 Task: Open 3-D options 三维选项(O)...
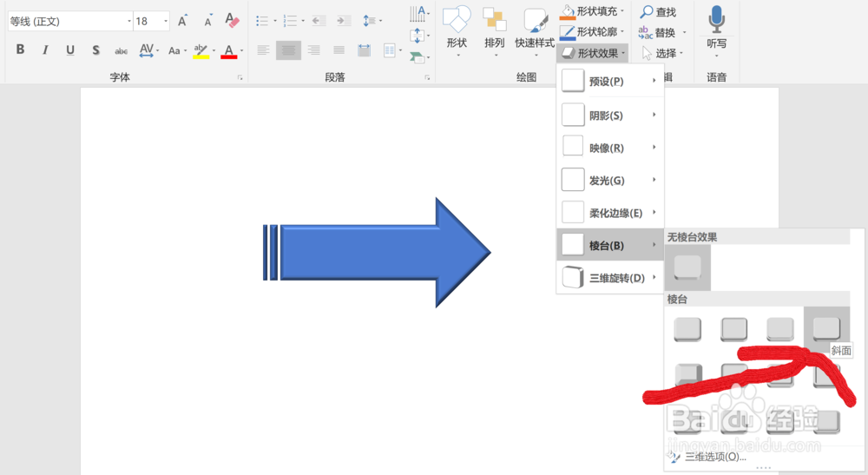715,457
